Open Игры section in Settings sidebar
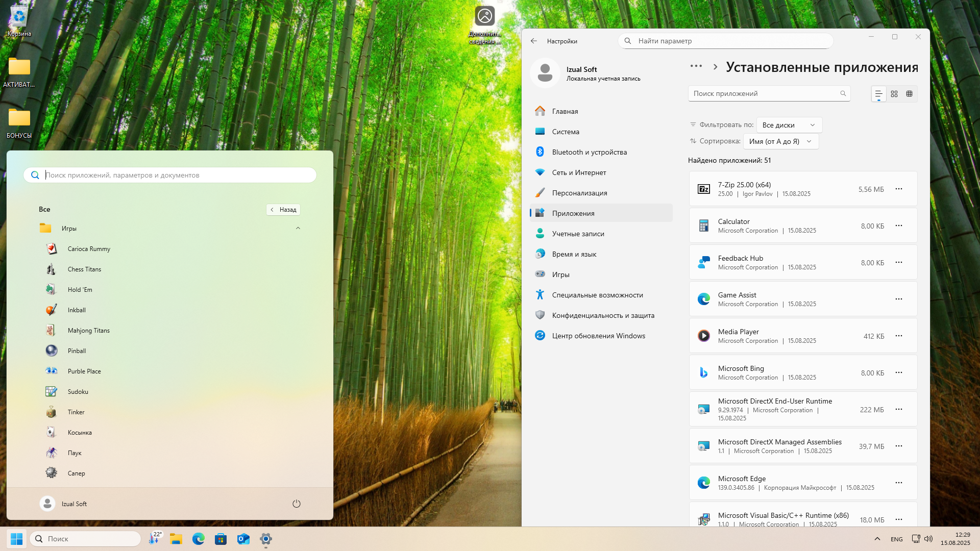This screenshot has height=551, width=980. (601, 274)
